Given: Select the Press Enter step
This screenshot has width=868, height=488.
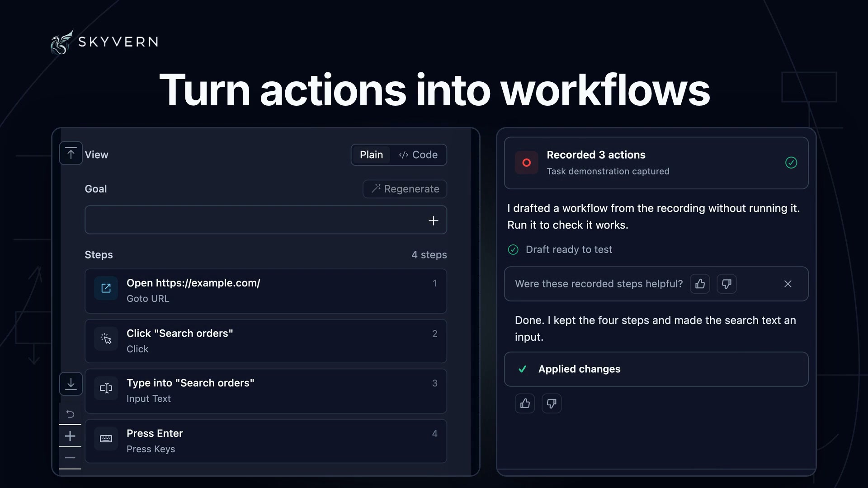Looking at the screenshot, I should [266, 441].
